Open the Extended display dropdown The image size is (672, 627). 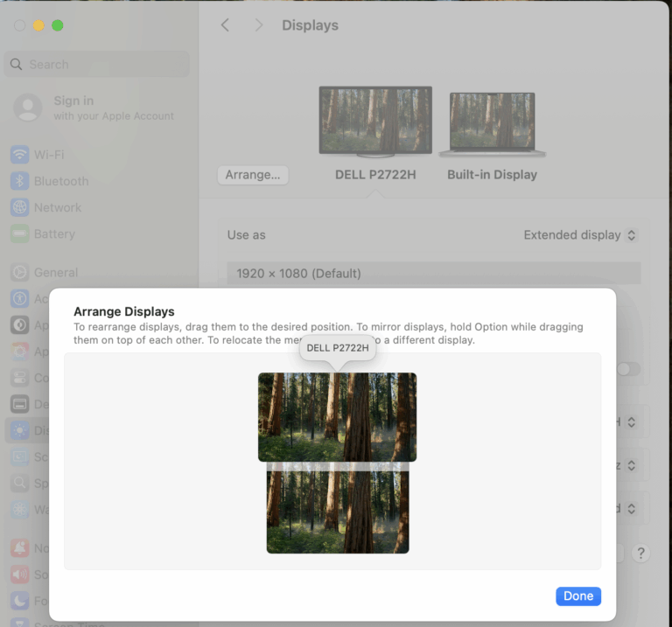pyautogui.click(x=579, y=234)
